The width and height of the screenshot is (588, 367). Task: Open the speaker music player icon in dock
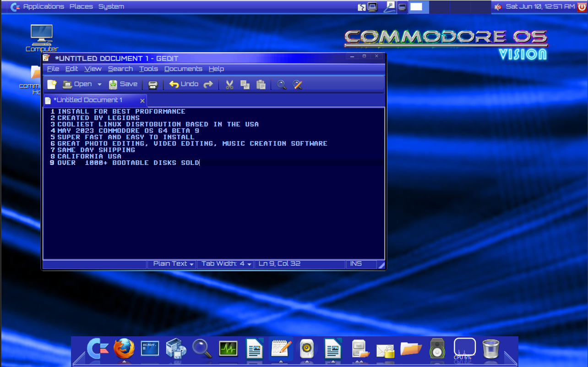tap(306, 349)
